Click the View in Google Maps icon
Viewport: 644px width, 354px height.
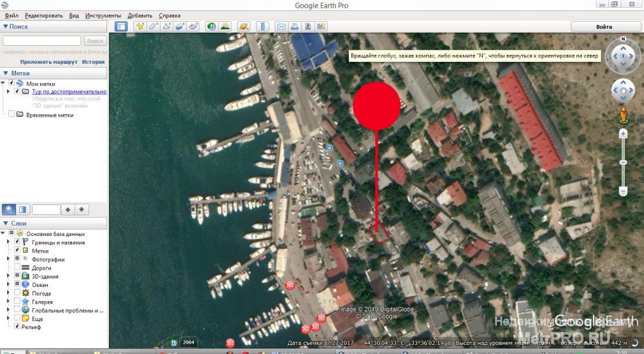point(321,26)
